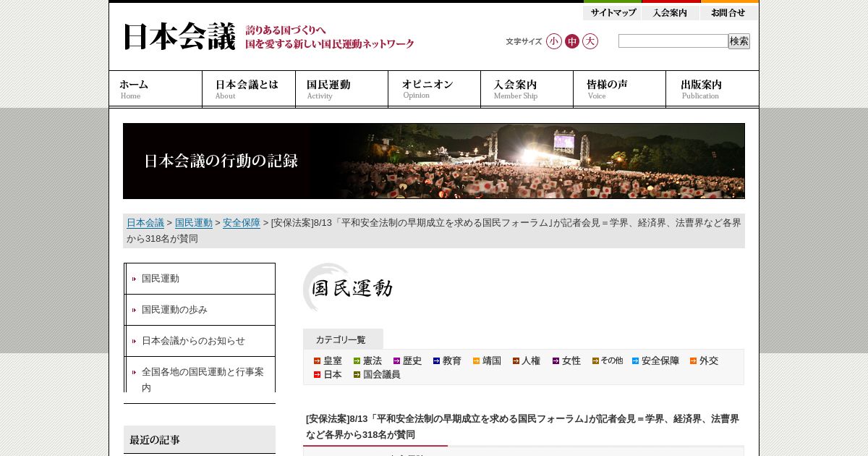Screen dimensions: 868x456
Task: Open 国民運動 Activity menu
Action: (x=341, y=89)
